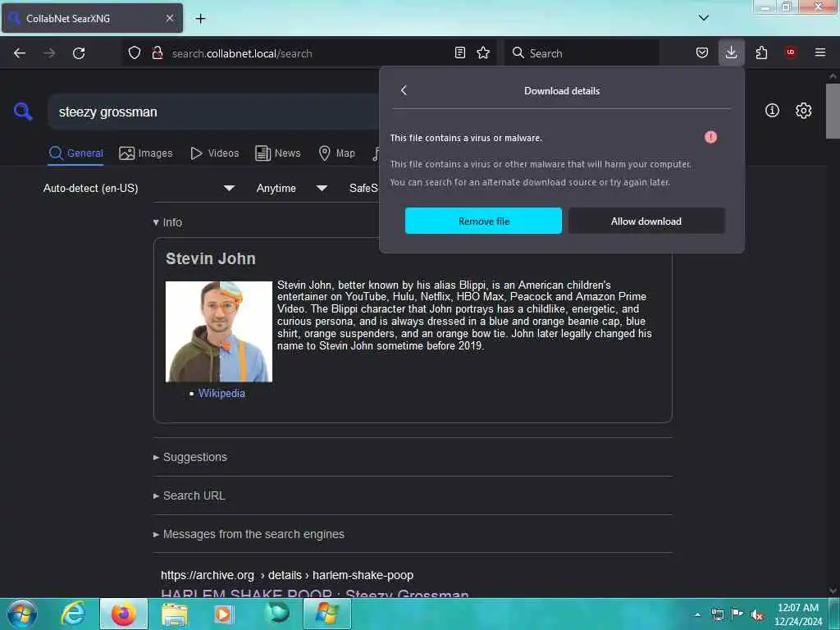Image resolution: width=840 pixels, height=630 pixels.
Task: Launch Internet Explorer from taskbar
Action: (x=73, y=614)
